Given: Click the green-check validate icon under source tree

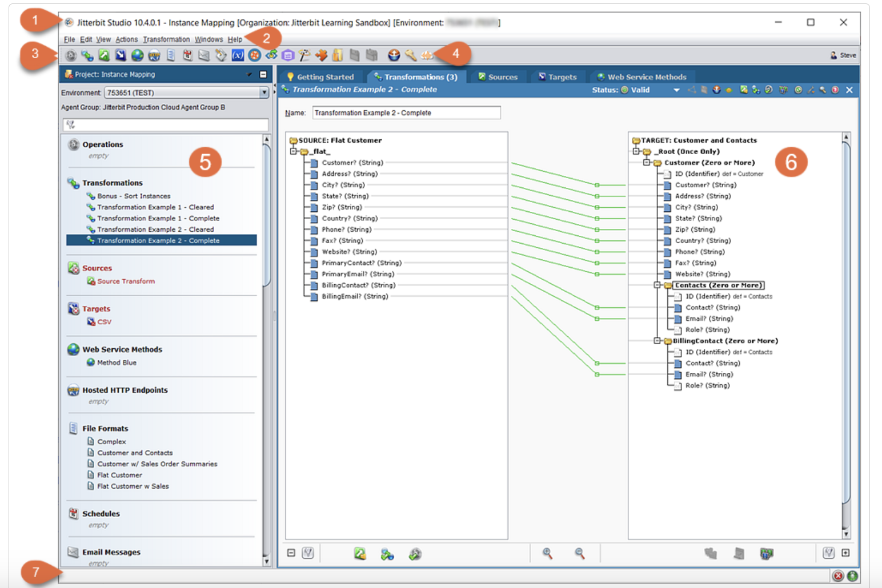Looking at the screenshot, I should [415, 554].
